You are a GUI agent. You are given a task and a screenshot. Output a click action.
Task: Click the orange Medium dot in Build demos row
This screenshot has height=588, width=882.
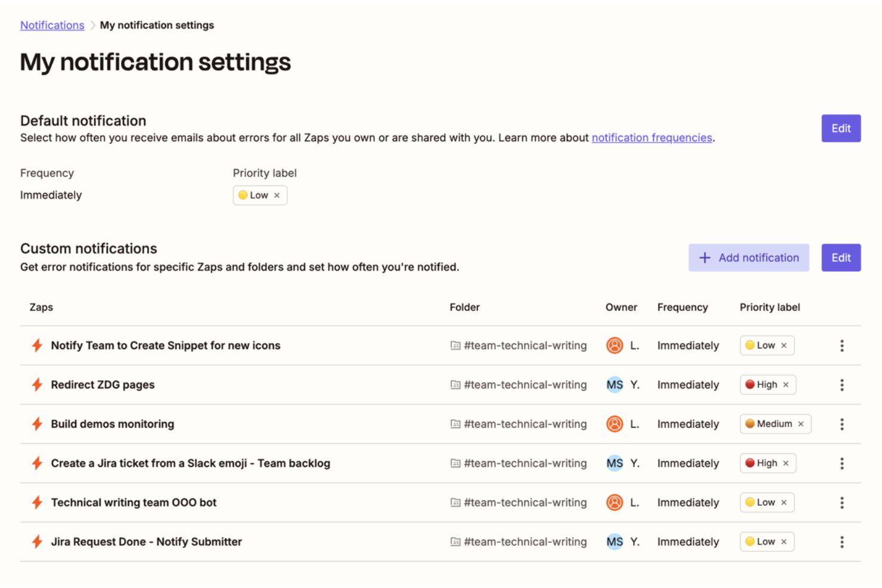pos(750,424)
